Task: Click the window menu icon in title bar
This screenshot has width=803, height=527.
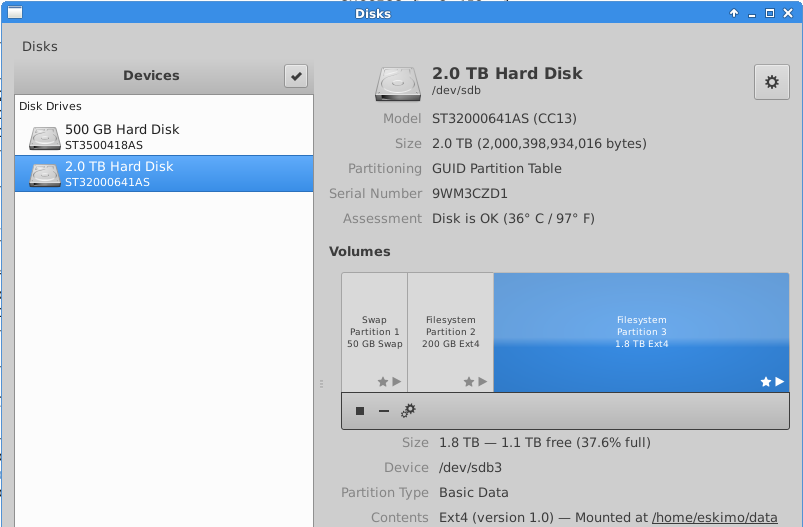Action: pos(12,13)
